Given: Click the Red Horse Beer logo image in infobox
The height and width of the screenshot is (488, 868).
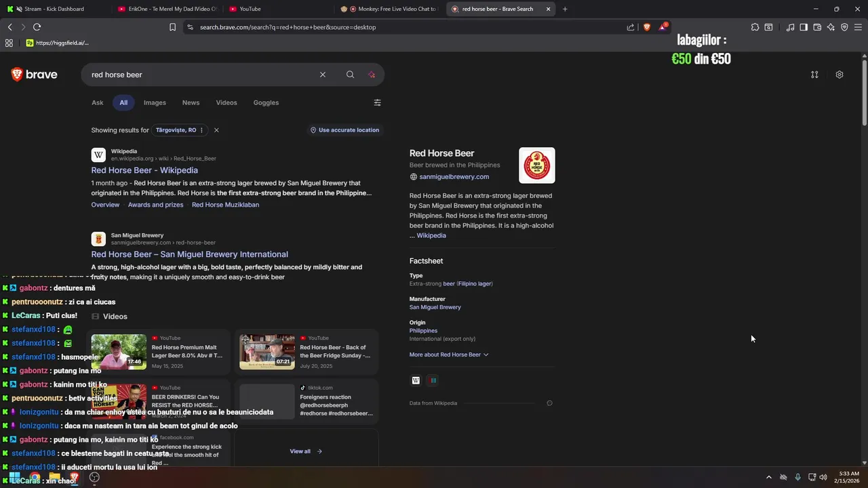Looking at the screenshot, I should pyautogui.click(x=537, y=165).
